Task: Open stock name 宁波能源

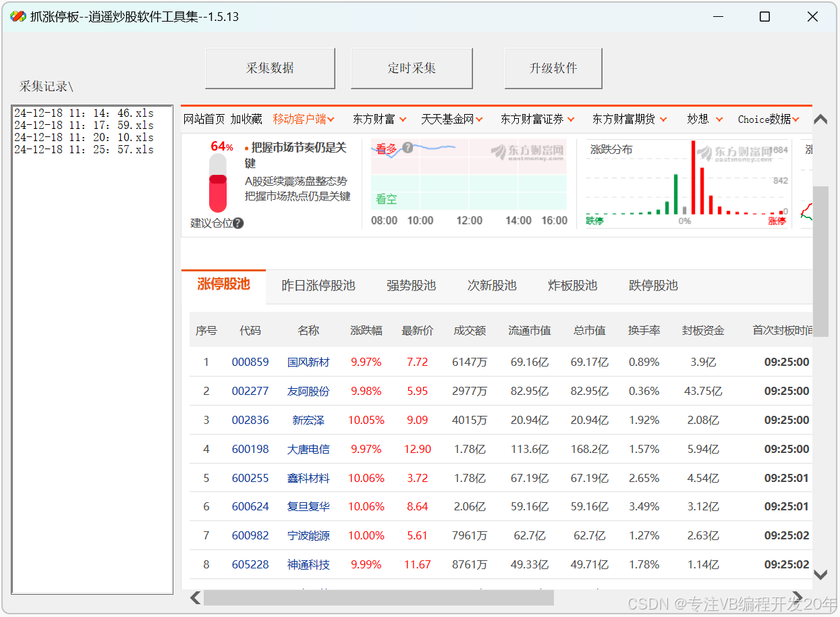Action: coord(308,535)
